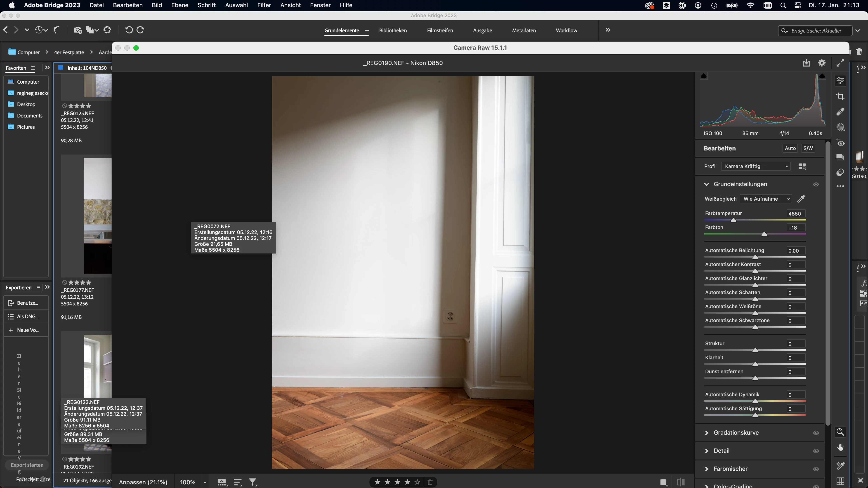Viewport: 868px width, 488px height.
Task: Open the Weißabgleich dropdown
Action: pos(766,199)
